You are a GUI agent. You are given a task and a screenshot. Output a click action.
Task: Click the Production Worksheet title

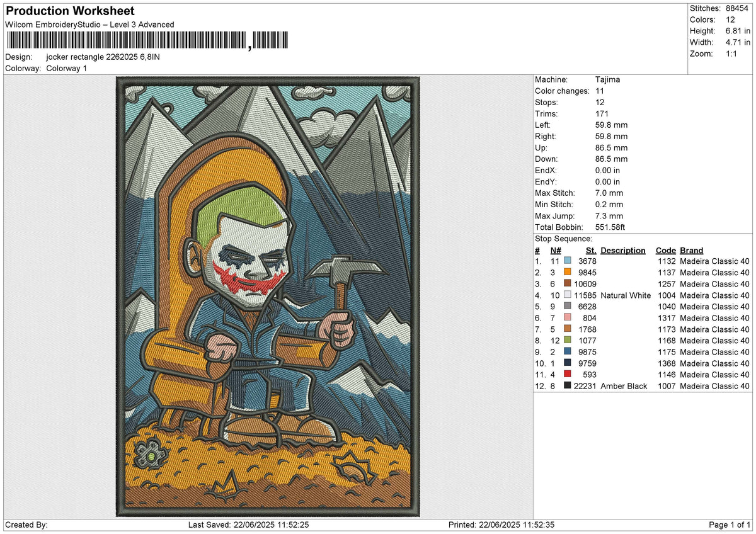[x=70, y=11]
